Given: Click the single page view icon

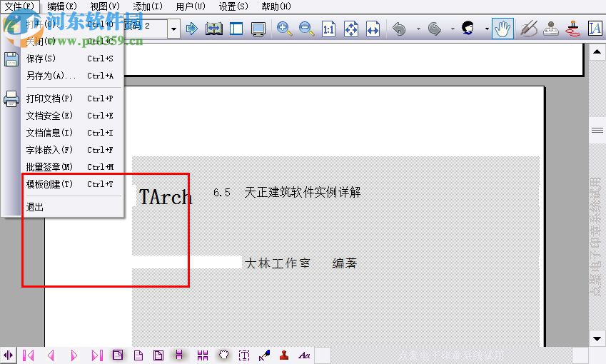Looking at the screenshot, I should pos(138,355).
